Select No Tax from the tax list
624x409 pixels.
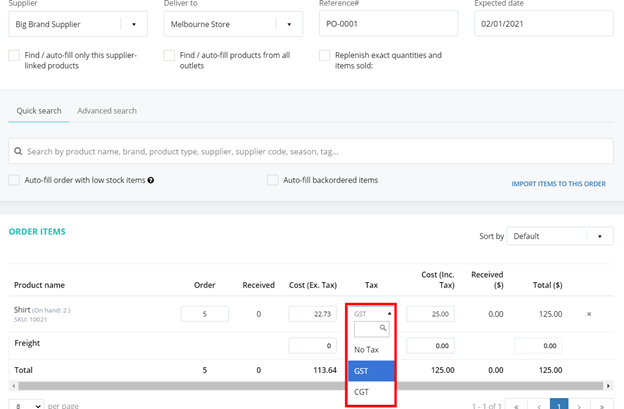coord(371,350)
